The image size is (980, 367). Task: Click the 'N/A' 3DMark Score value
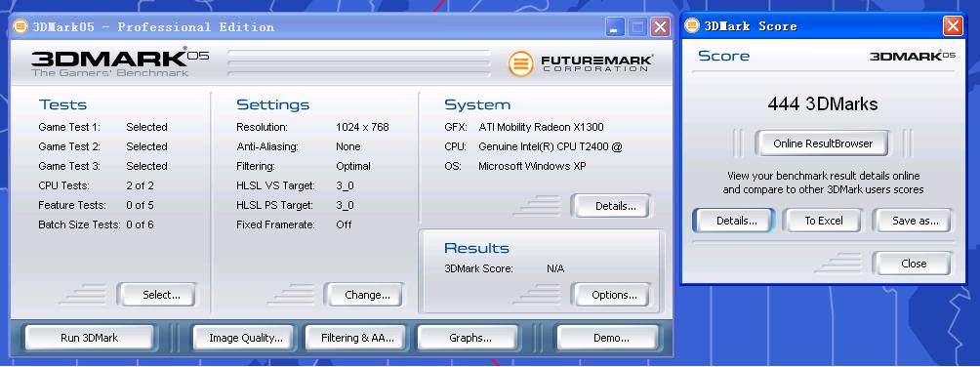(x=555, y=268)
